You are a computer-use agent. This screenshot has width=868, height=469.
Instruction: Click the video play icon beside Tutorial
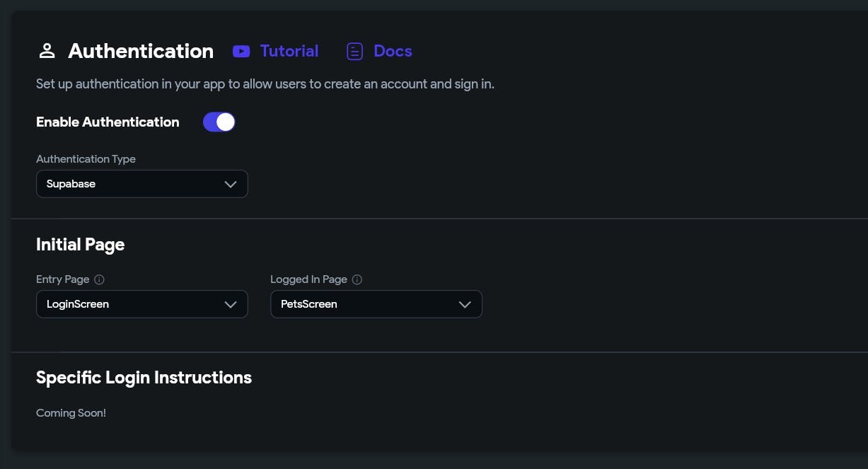pyautogui.click(x=241, y=51)
